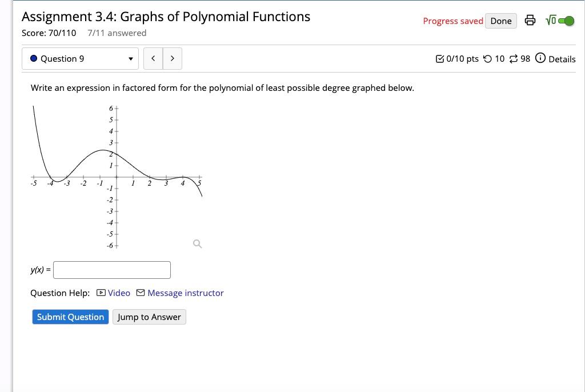
Task: Click the magnifier icon to enlarge the graph
Action: [197, 244]
